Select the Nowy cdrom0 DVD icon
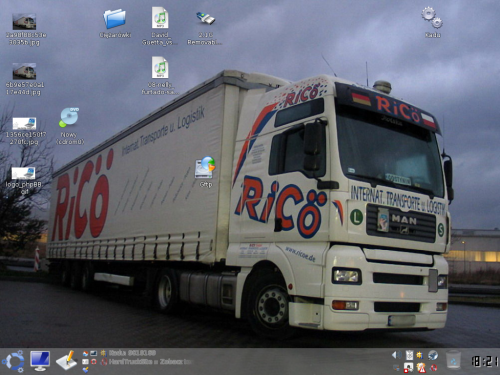Screen dimensions: 500x375 [x=69, y=126]
